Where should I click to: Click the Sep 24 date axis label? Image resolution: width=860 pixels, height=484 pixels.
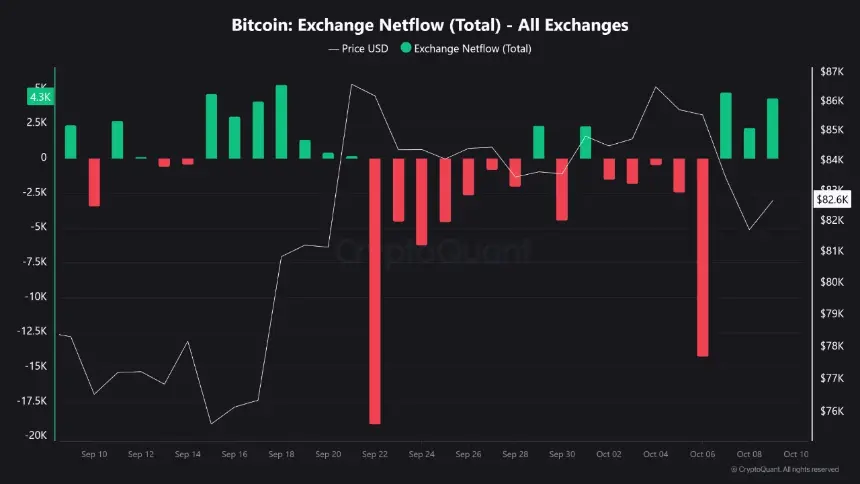(x=422, y=454)
